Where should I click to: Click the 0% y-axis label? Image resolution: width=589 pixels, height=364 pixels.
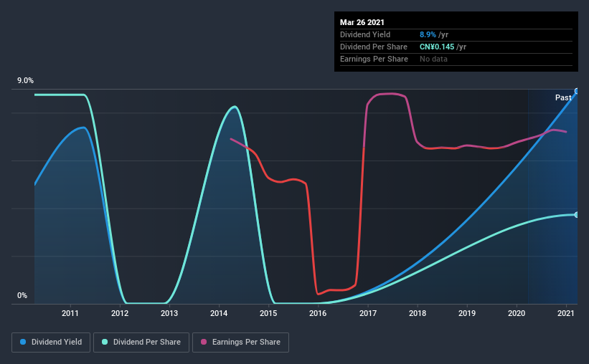(x=22, y=295)
